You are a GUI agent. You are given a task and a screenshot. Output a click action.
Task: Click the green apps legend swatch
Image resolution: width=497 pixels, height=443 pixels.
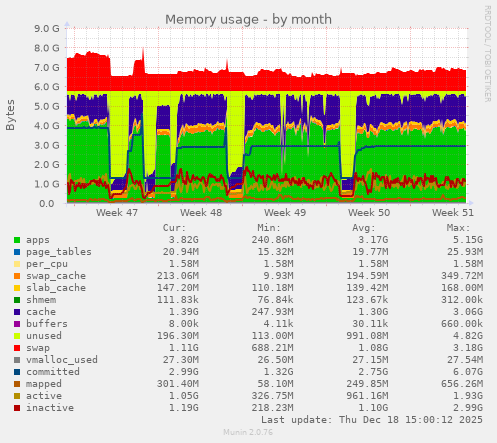17,240
